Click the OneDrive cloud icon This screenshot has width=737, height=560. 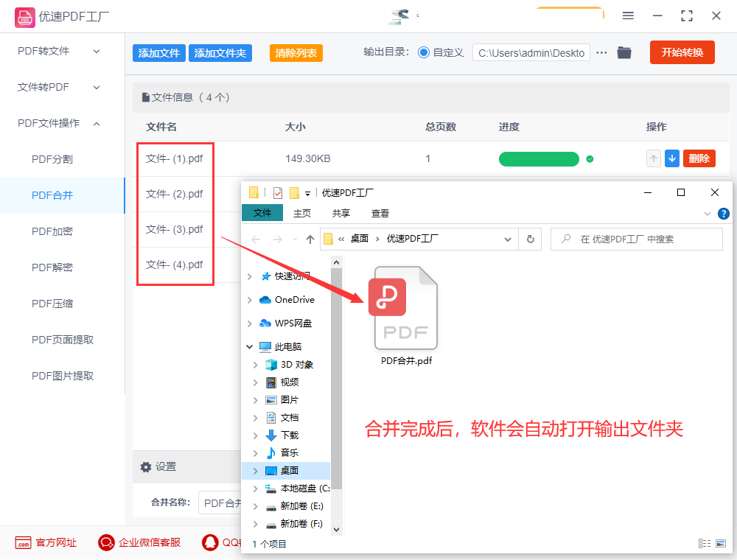tap(265, 300)
